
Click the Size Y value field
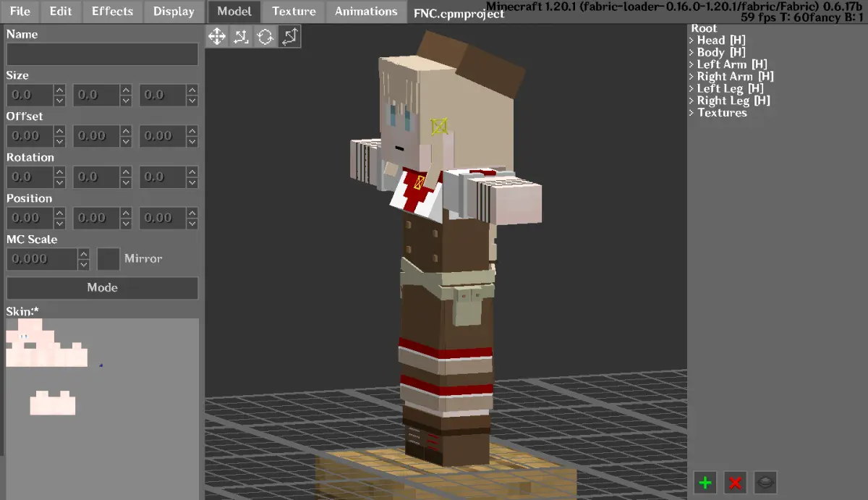[x=95, y=95]
